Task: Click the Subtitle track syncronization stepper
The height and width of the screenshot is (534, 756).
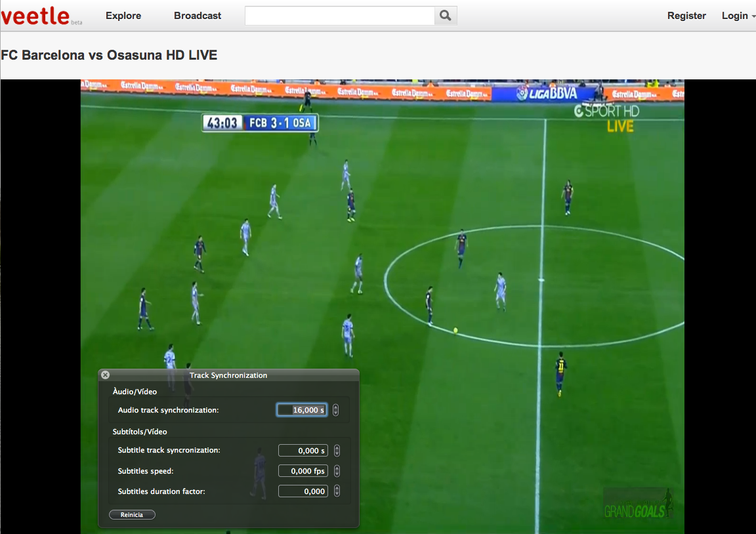Action: pos(337,451)
